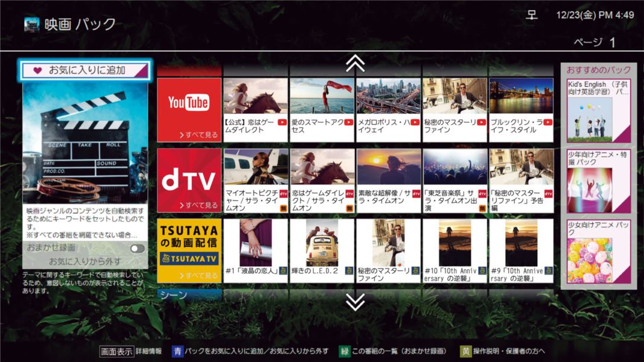644x362 pixels.
Task: Click the green 緑 key icon
Action: tap(344, 351)
